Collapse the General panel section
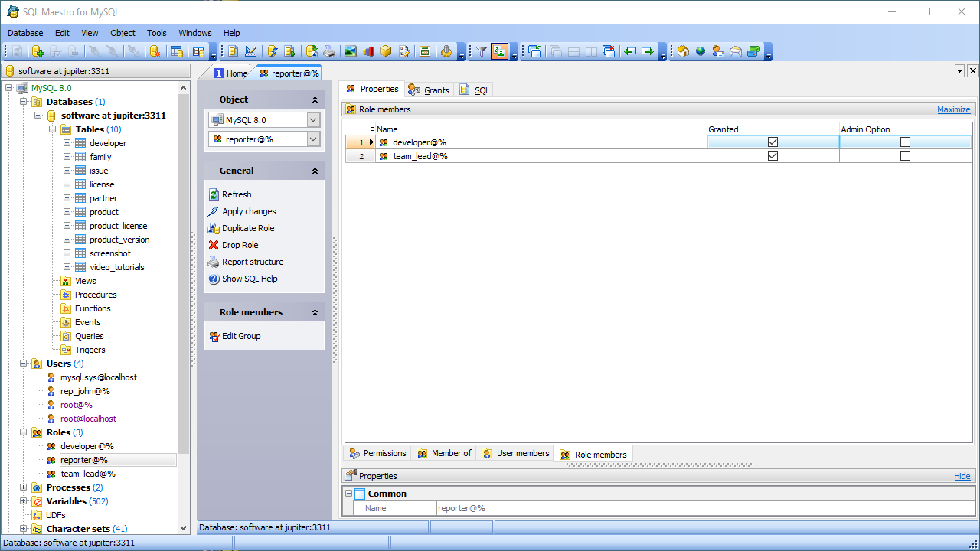This screenshot has width=980, height=551. point(315,171)
